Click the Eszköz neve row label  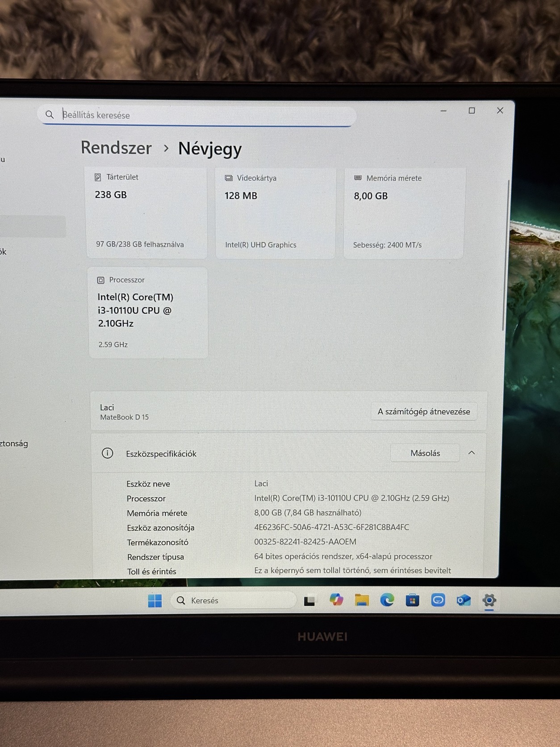point(148,484)
